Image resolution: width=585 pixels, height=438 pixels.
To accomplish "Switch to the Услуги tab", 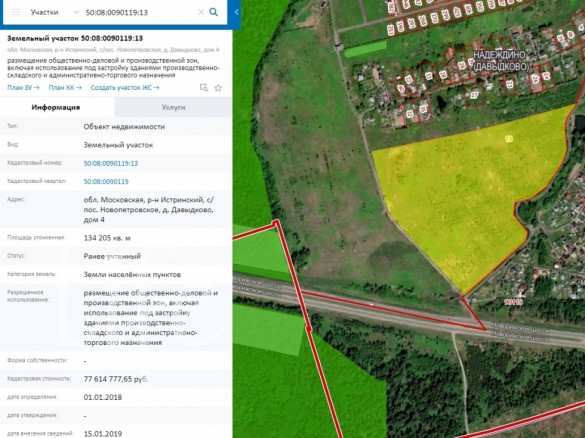I will pyautogui.click(x=173, y=107).
